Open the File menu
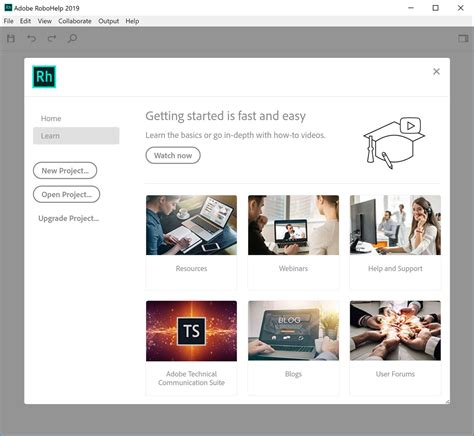Viewport: 474px width, 436px height. pos(8,21)
